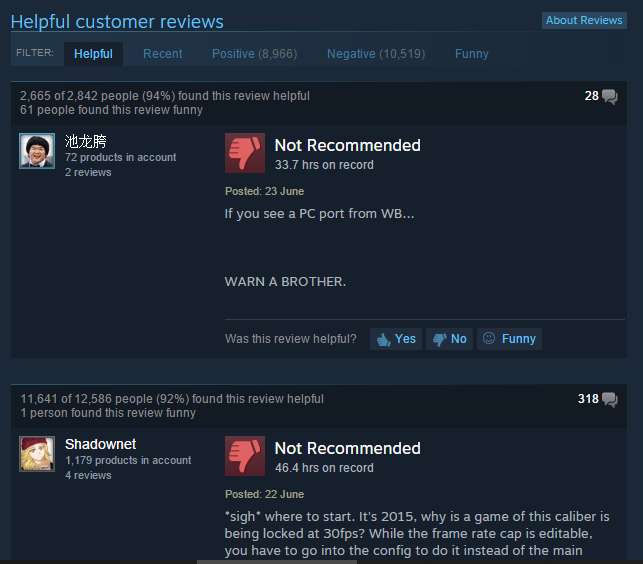Click the comments bubble icon next to 28
643x564 pixels.
point(610,97)
